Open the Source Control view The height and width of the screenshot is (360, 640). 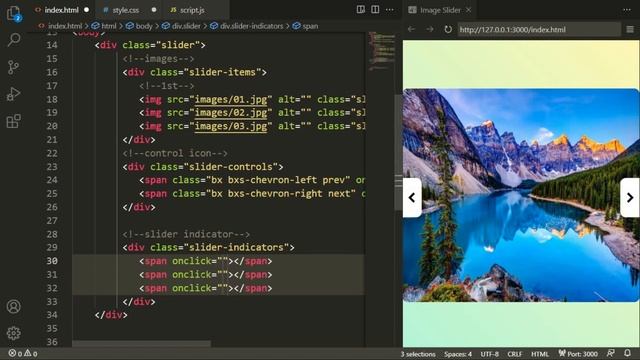coord(13,67)
